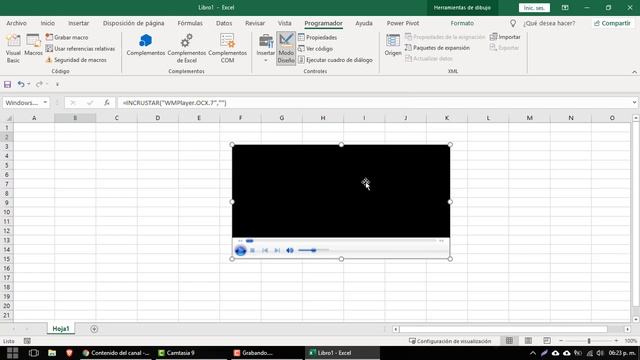This screenshot has width=640, height=360.
Task: Open Windows Start menu
Action: tap(12, 353)
